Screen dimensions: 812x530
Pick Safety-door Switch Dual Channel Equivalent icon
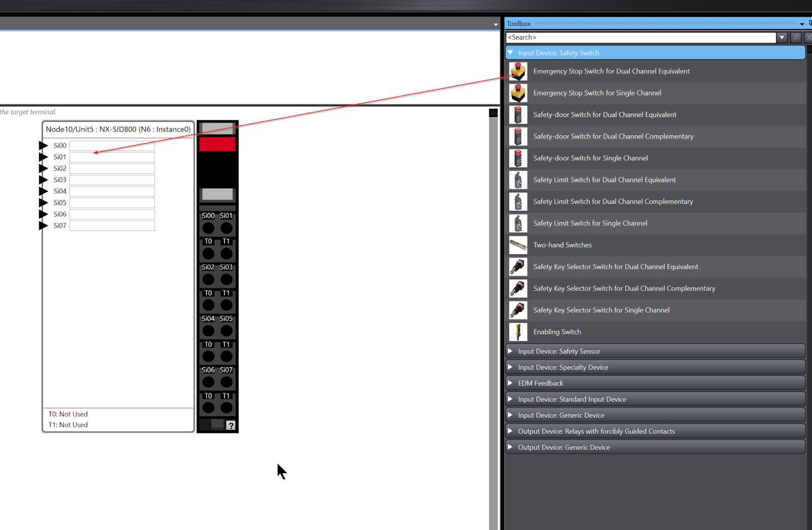[518, 115]
